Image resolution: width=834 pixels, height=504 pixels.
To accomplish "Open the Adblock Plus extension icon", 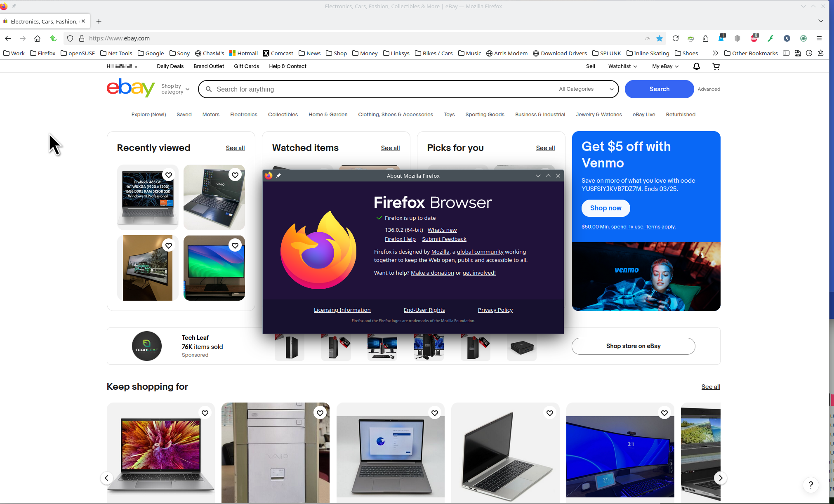I will click(754, 38).
